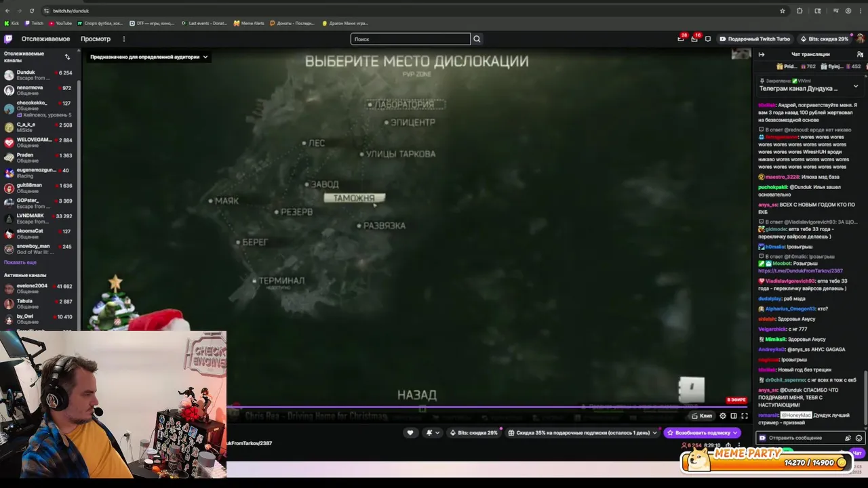Viewport: 868px width, 488px height.
Task: Expand gift subscription discount 35% dropdown
Action: 583,432
